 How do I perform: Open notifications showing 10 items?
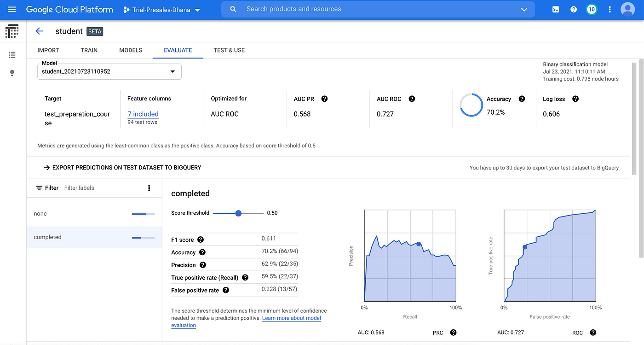tap(592, 9)
